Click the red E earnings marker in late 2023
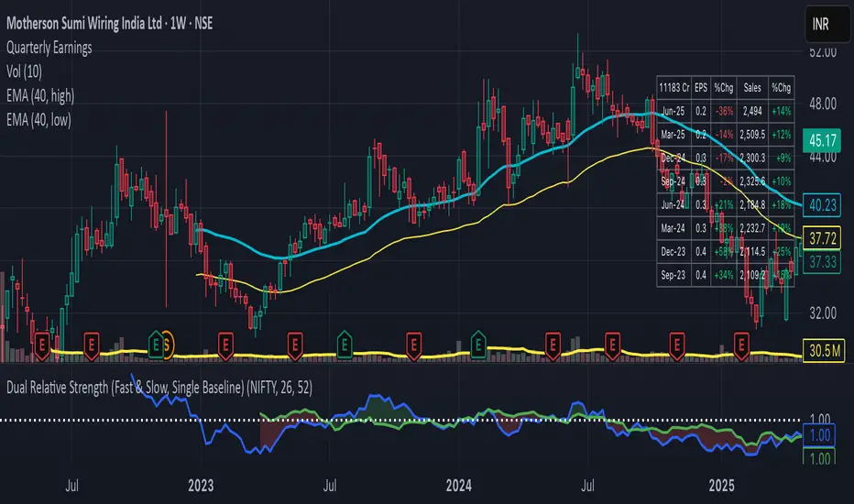The height and width of the screenshot is (504, 854). pos(413,345)
